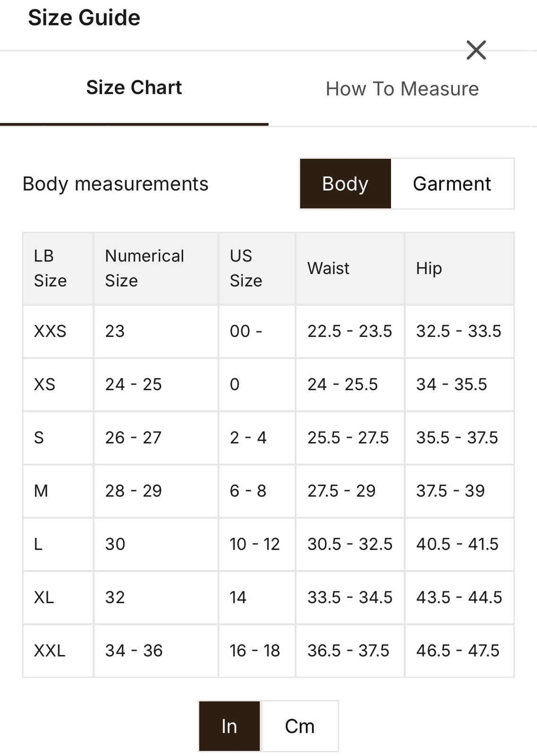
Task: Change units to Cm
Action: coord(299,726)
